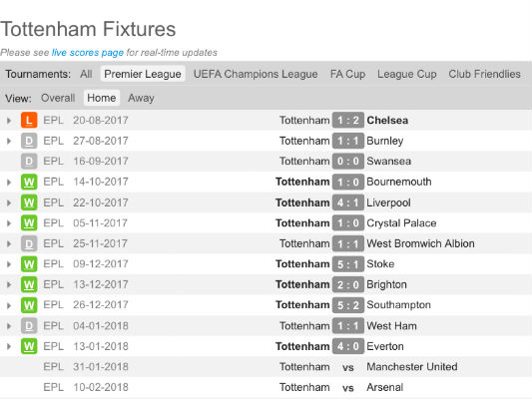This screenshot has height=399, width=532.
Task: Select the FA Cup tournament filter
Action: (347, 74)
